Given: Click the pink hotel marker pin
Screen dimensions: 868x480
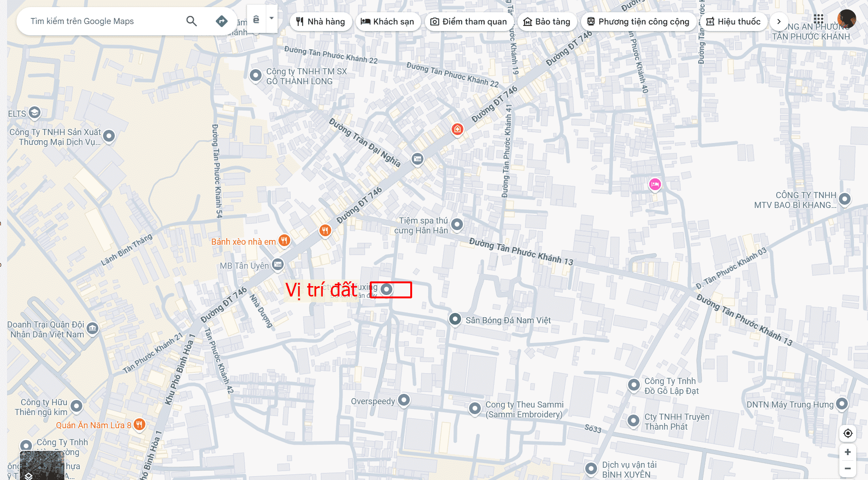Looking at the screenshot, I should (655, 184).
